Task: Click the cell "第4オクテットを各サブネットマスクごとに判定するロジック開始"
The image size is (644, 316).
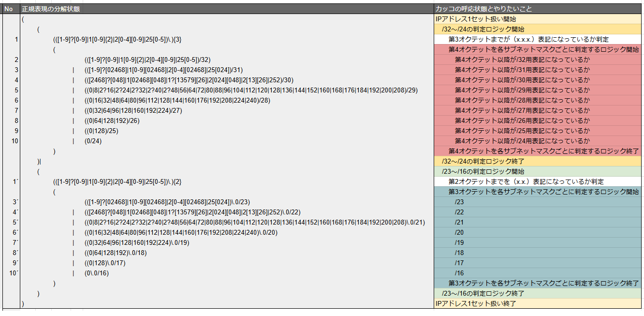Action: click(538, 50)
